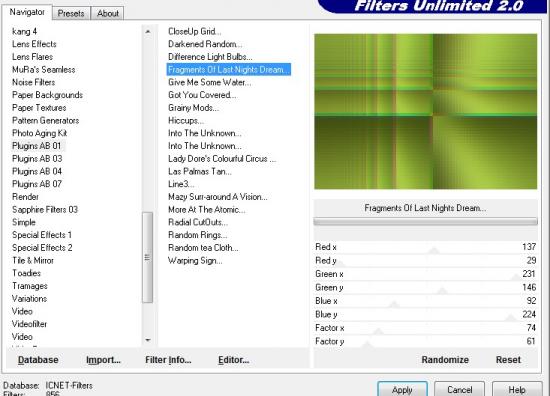Click the category list scroll up arrow
Screen dimensions: 550x396
[148, 32]
